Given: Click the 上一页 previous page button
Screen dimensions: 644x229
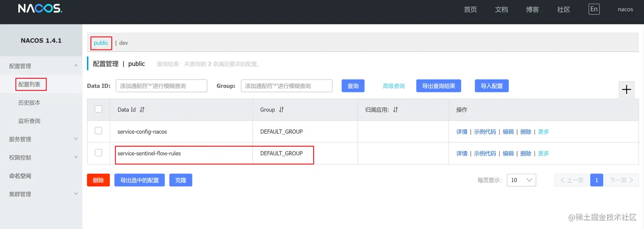Looking at the screenshot, I should coord(571,180).
